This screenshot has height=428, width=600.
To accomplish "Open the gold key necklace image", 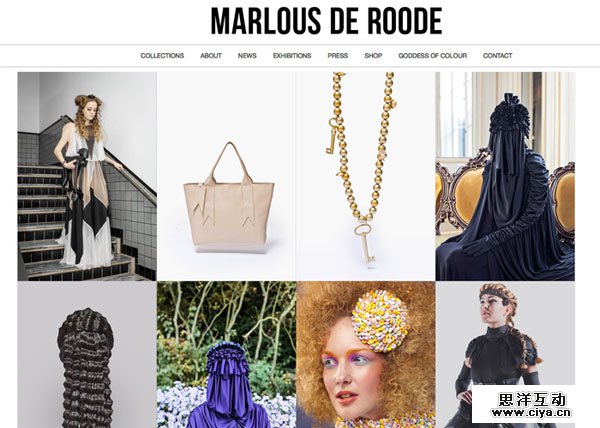I will [365, 176].
